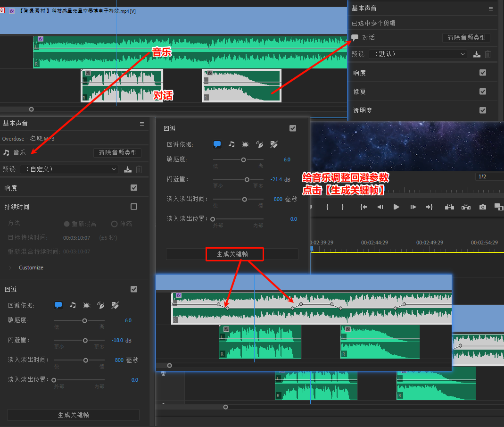This screenshot has width=504, height=427.
Task: Click 已选中多个剪辑 label
Action: click(373, 23)
